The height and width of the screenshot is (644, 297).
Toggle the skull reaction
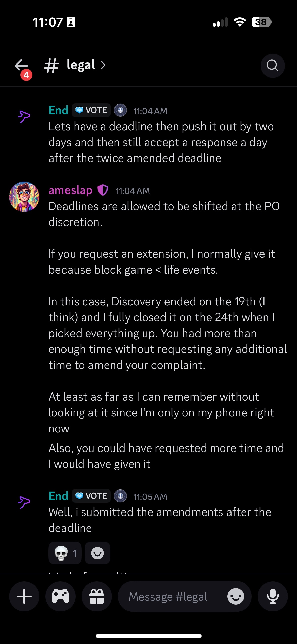pyautogui.click(x=65, y=553)
